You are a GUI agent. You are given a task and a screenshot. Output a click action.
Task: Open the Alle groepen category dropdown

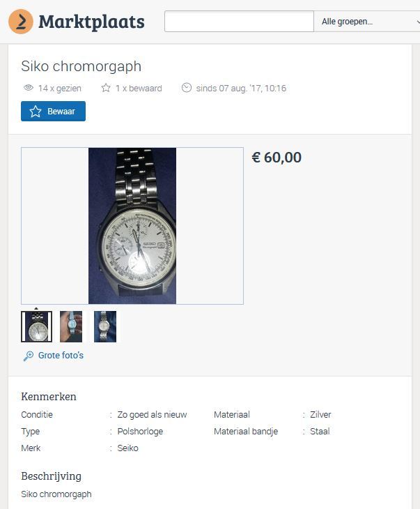[x=366, y=22]
